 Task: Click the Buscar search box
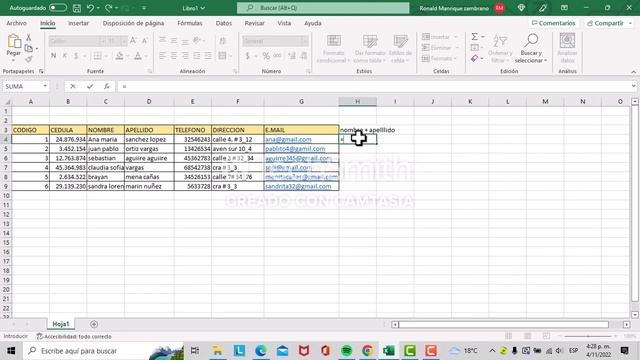(323, 8)
